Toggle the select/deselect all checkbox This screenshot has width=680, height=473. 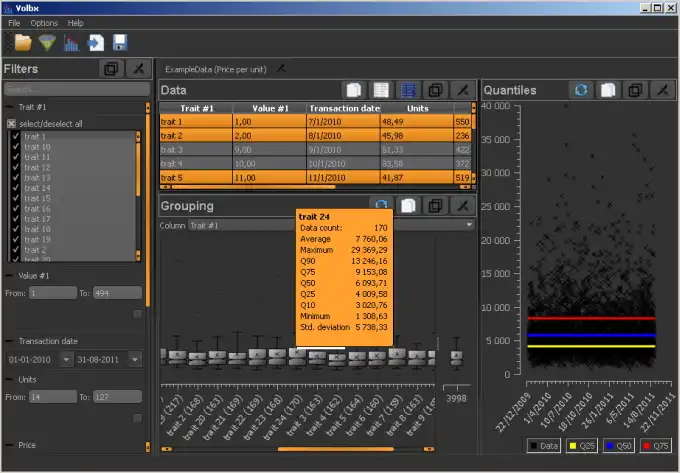[12, 124]
